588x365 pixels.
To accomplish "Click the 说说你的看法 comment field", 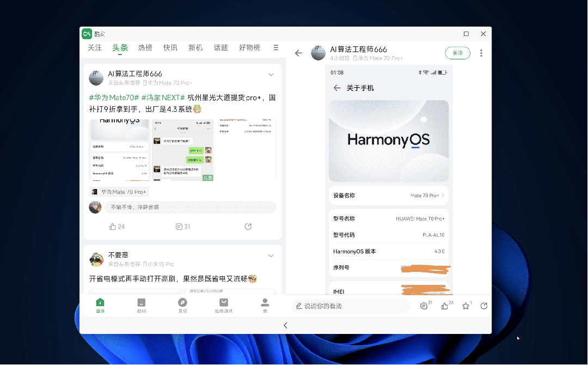I will point(350,306).
